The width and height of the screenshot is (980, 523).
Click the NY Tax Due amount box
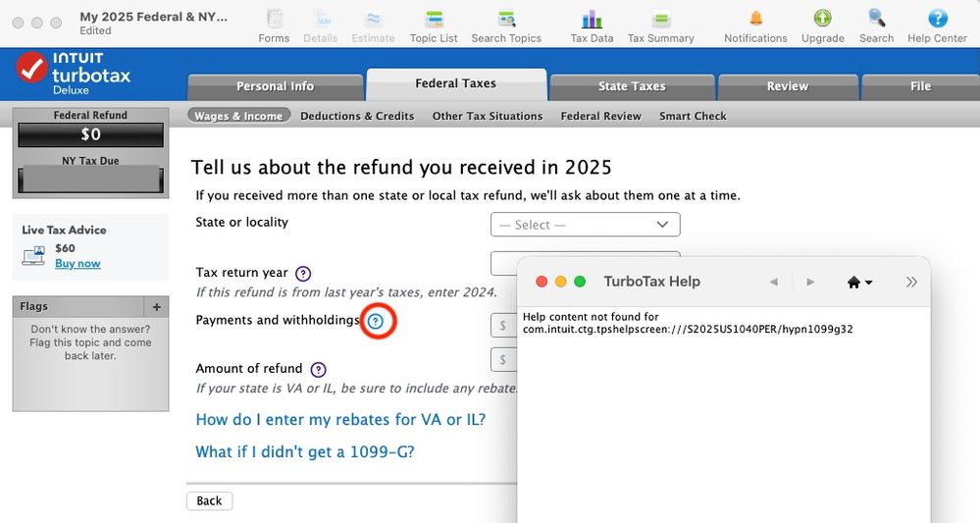point(90,180)
